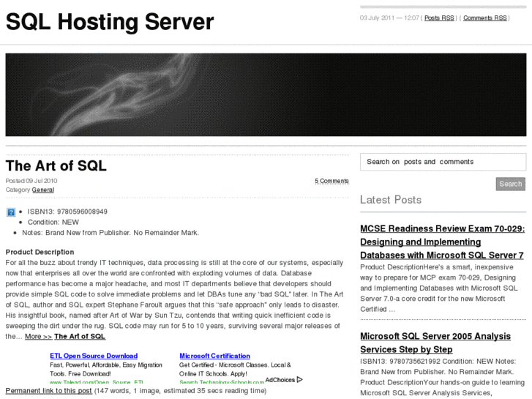Click the Notes: Brand New from Publisher line

click(x=110, y=233)
